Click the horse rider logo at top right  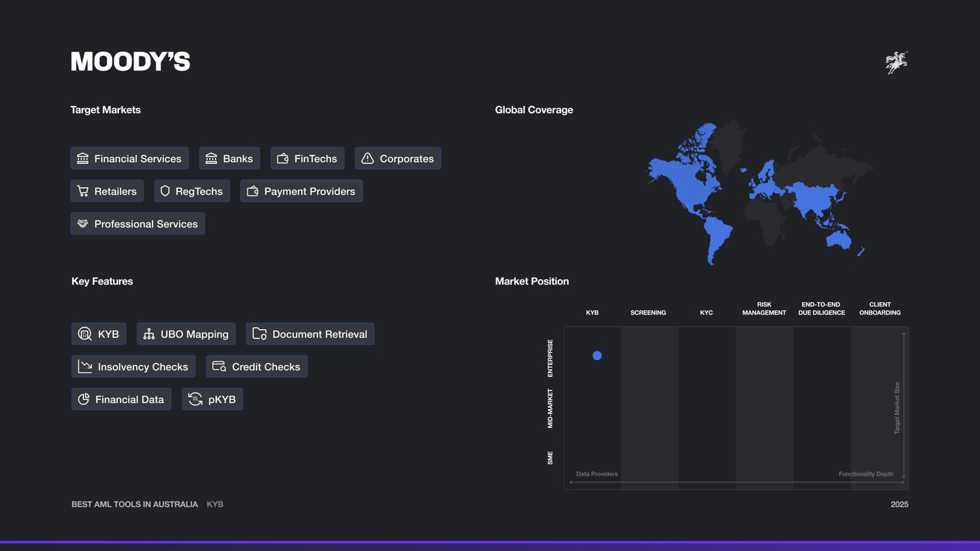point(897,62)
